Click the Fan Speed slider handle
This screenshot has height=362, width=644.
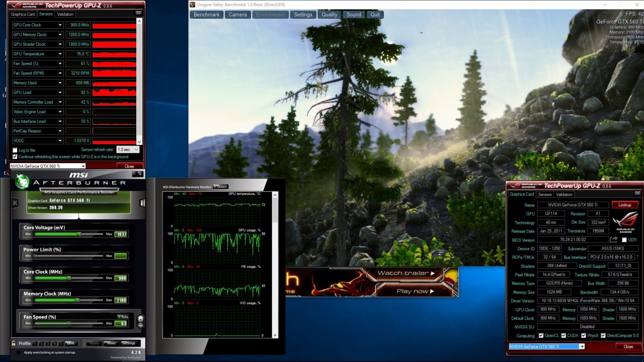click(69, 323)
